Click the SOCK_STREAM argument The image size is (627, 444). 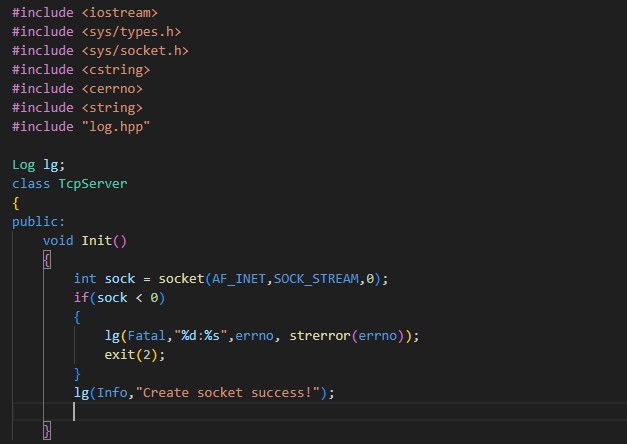point(316,279)
